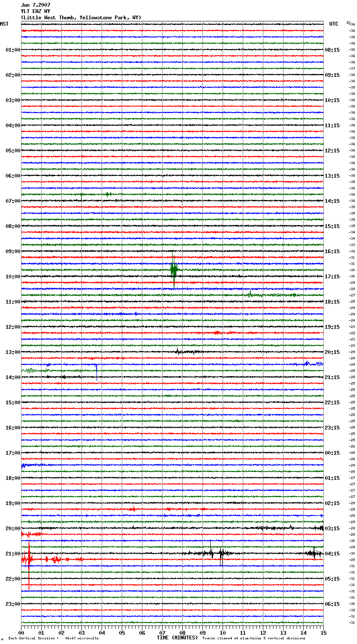Click the UTC time label "04:15"
This screenshot has height=644, width=357.
[332, 554]
